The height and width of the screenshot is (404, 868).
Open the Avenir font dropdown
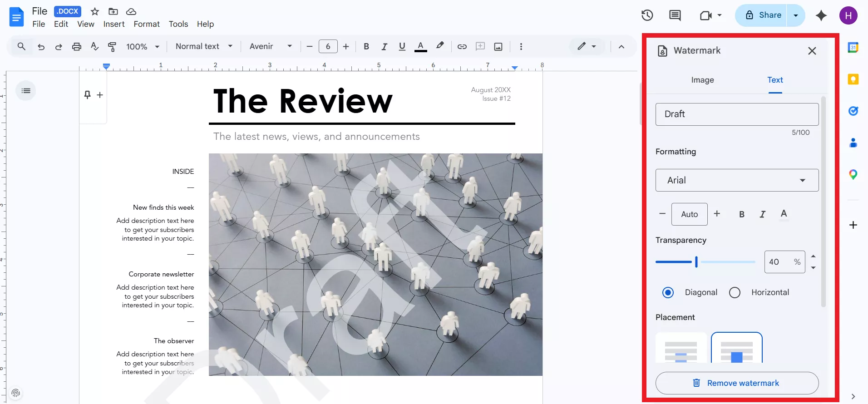(271, 46)
